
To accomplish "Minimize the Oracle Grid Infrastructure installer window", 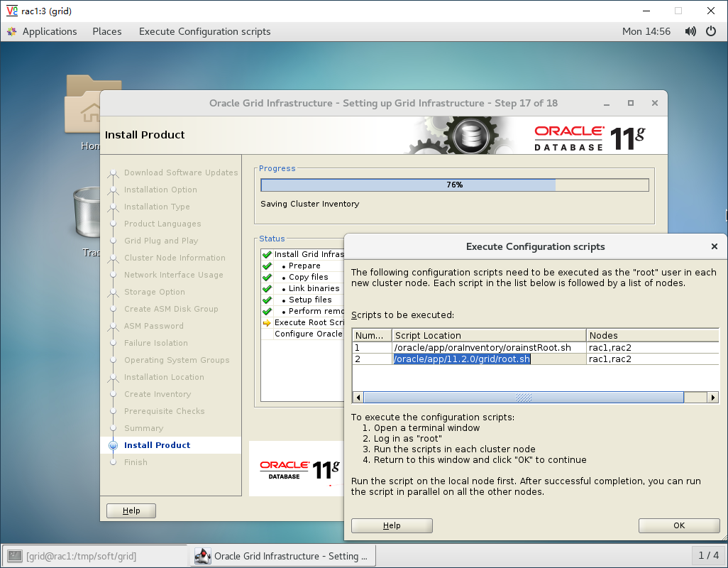I will click(x=607, y=104).
